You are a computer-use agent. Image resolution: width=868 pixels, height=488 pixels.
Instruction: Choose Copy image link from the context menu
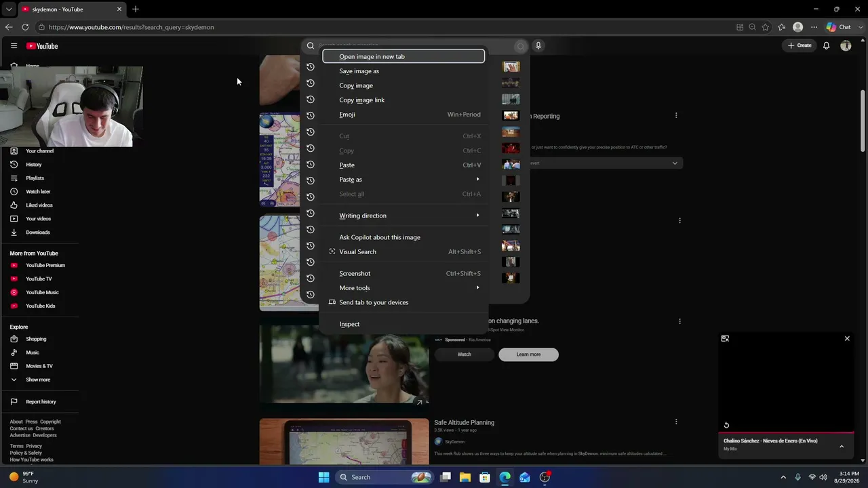coord(403,100)
